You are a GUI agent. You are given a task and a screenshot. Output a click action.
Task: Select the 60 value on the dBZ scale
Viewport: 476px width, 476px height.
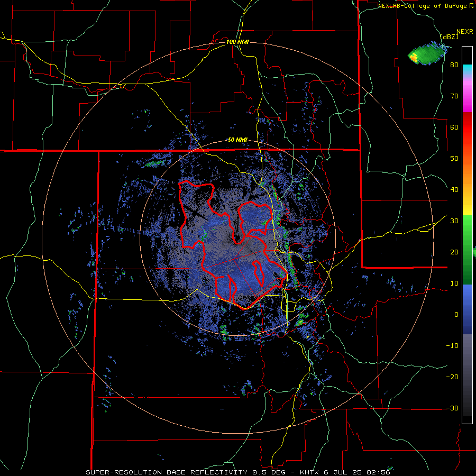(x=454, y=127)
